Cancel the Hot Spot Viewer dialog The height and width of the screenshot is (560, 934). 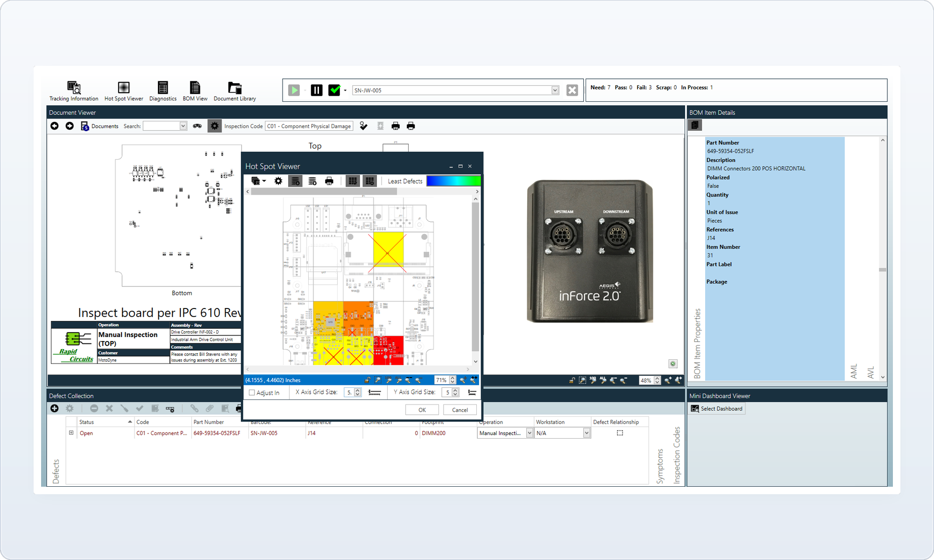[460, 410]
